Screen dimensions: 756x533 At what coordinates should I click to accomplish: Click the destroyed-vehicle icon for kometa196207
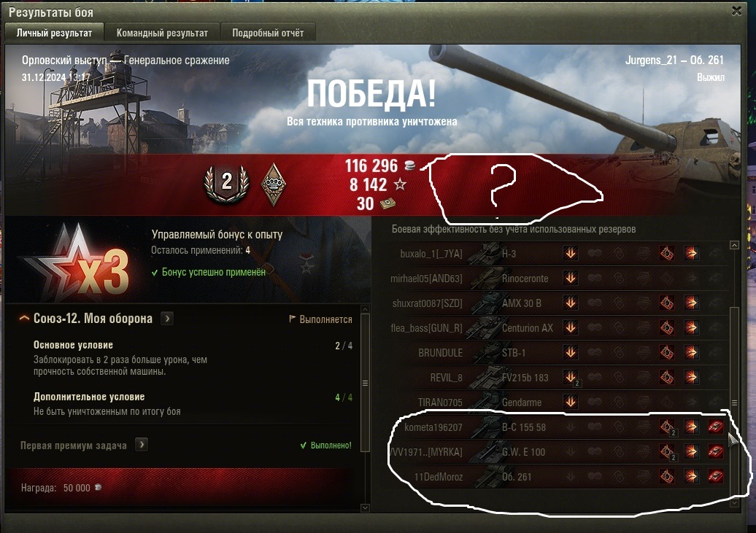[715, 427]
